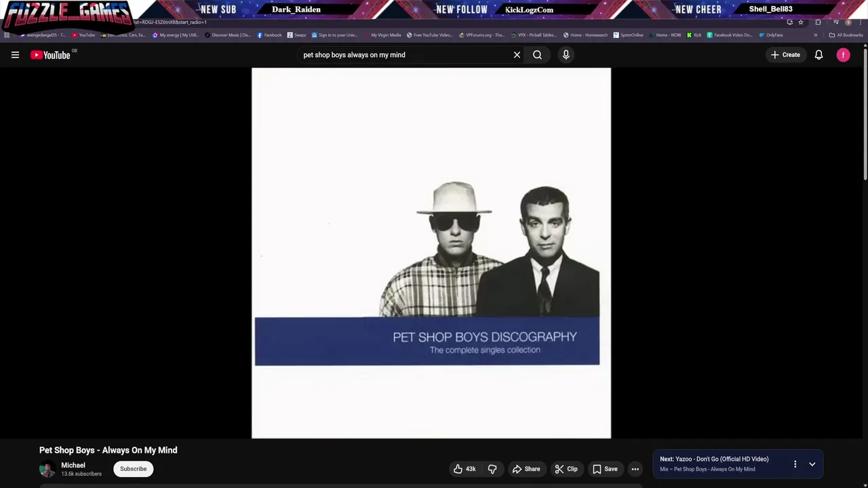868x488 pixels.
Task: Like the video (43k)
Action: (x=465, y=469)
